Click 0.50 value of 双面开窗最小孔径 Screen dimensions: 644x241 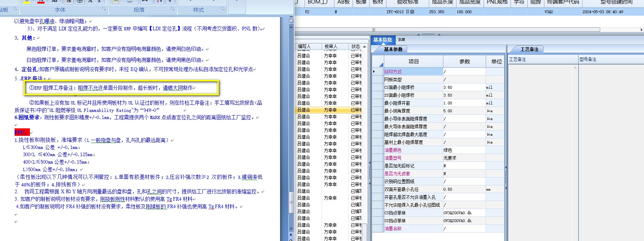point(464,189)
